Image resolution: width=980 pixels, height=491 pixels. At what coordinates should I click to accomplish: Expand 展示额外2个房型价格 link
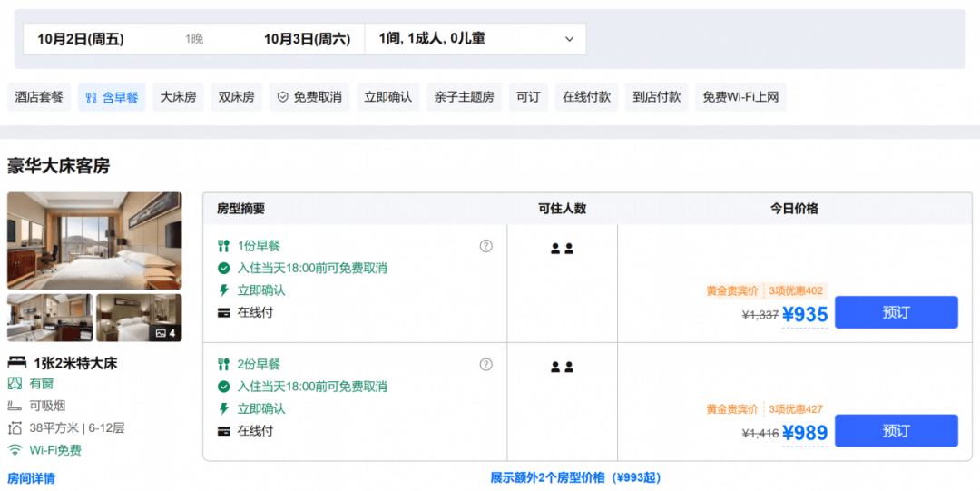575,477
